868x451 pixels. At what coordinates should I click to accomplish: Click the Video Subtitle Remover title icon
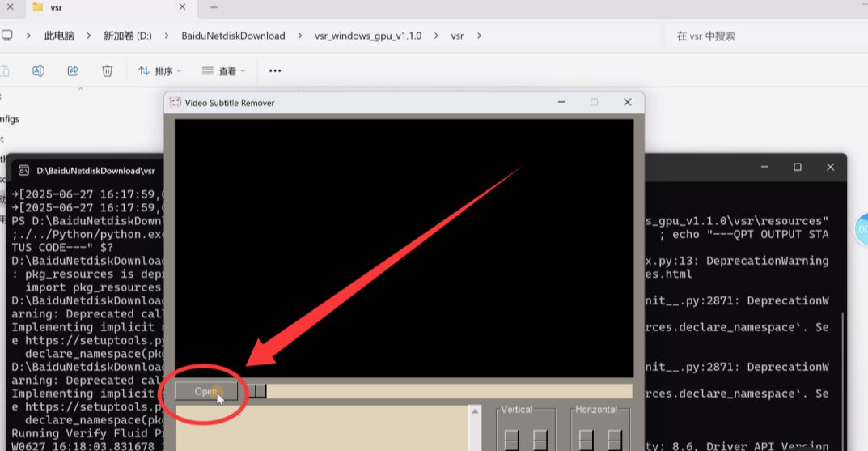point(176,103)
